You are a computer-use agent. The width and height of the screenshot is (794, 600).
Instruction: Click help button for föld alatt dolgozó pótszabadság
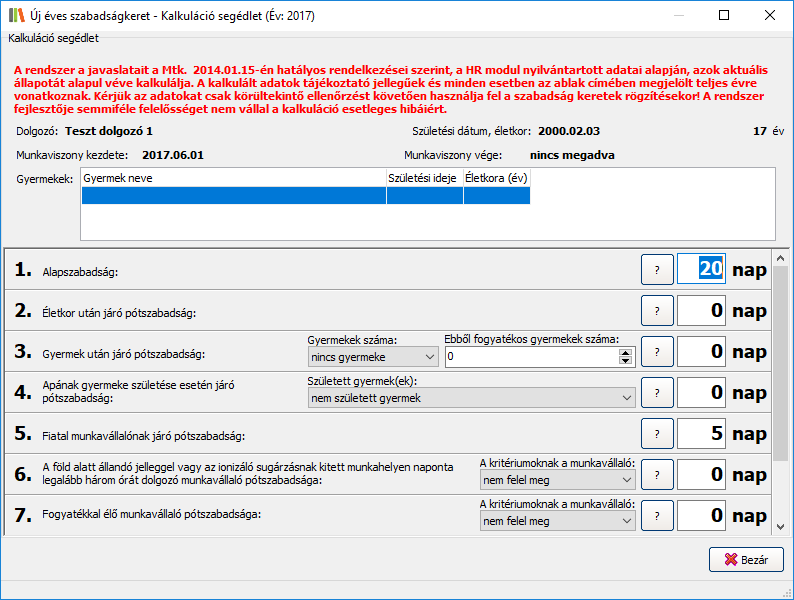point(657,475)
